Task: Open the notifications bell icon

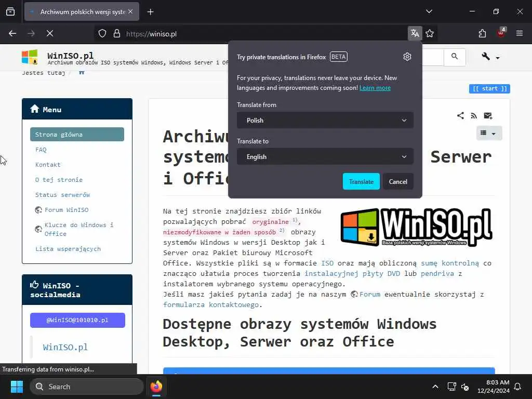Action: pyautogui.click(x=517, y=387)
